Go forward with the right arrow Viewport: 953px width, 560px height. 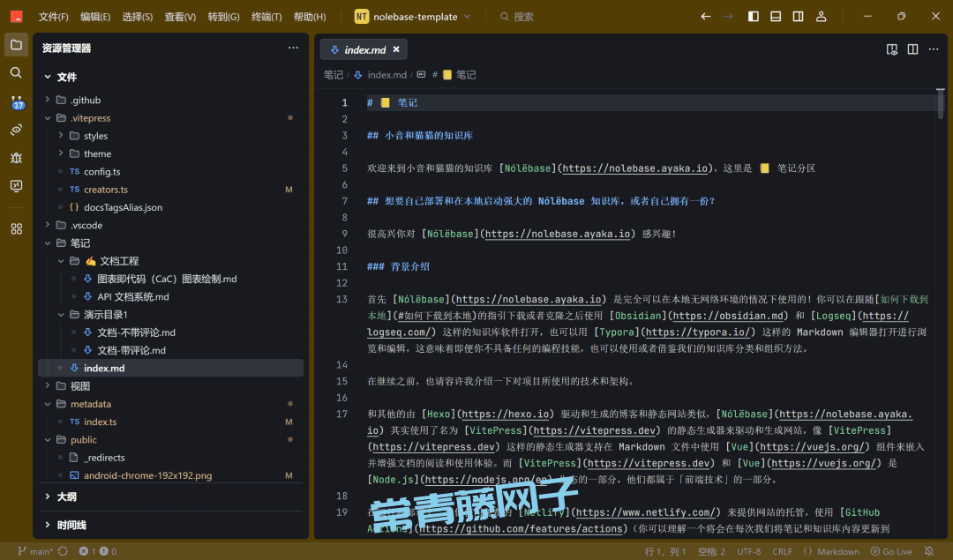pos(728,17)
